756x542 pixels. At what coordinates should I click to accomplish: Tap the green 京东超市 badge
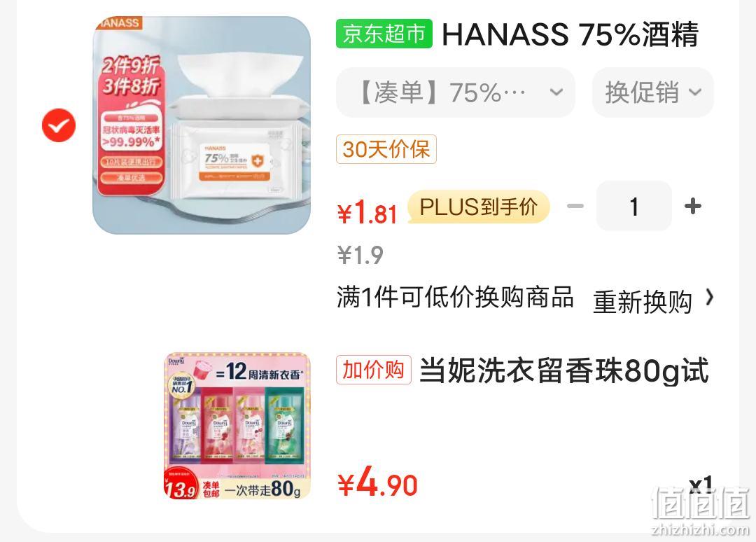click(x=384, y=34)
